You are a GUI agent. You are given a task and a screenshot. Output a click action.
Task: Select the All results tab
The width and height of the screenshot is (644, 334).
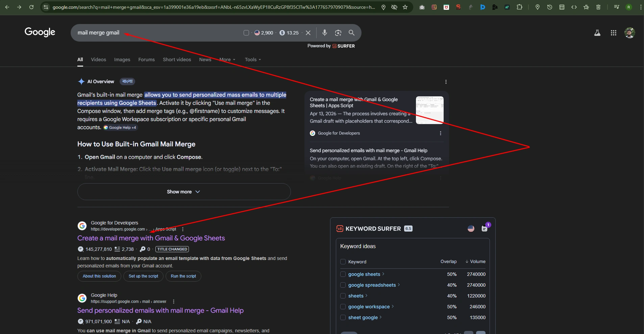tap(80, 59)
